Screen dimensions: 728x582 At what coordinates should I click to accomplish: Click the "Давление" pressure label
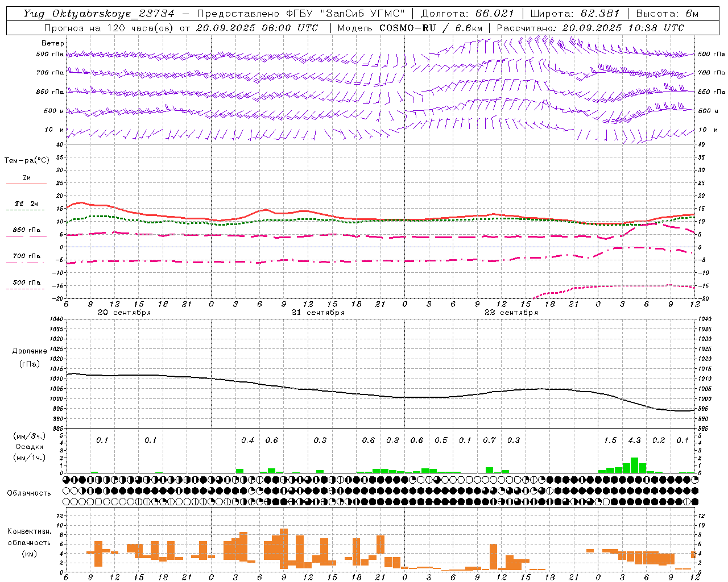point(30,351)
